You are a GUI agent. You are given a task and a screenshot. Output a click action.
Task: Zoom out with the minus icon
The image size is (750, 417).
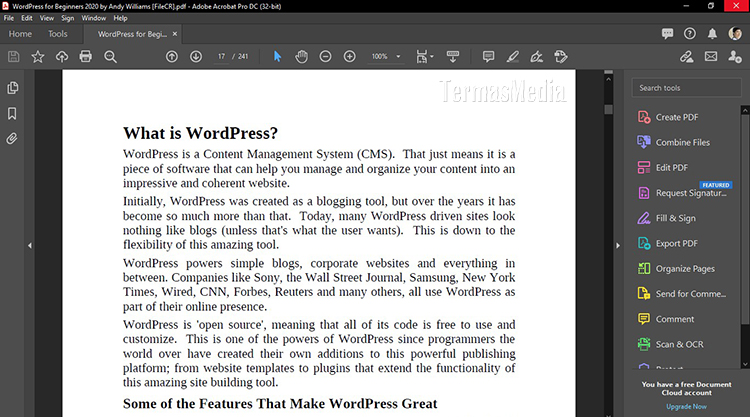[x=325, y=57]
